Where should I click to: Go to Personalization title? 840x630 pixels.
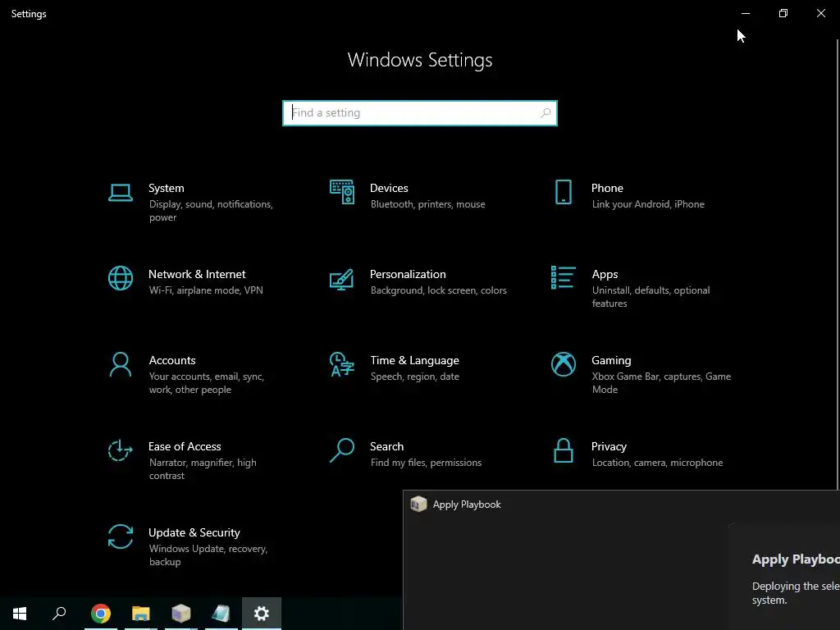(x=408, y=274)
